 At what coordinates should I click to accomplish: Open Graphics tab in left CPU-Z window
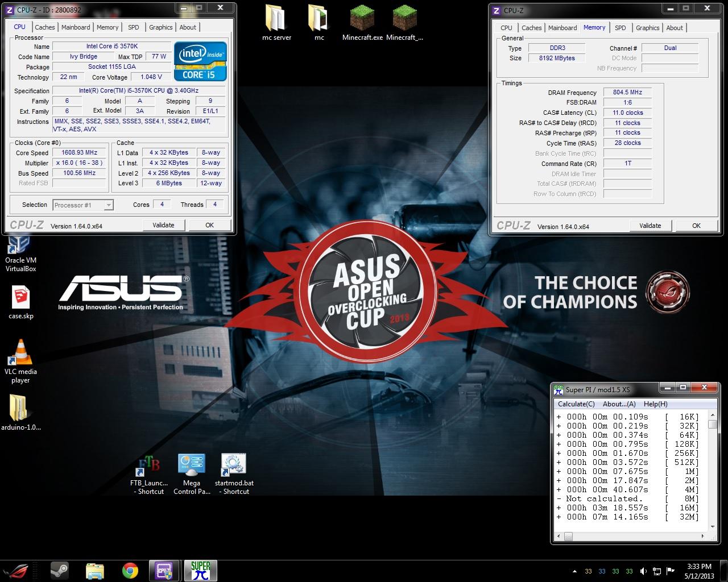[x=161, y=27]
